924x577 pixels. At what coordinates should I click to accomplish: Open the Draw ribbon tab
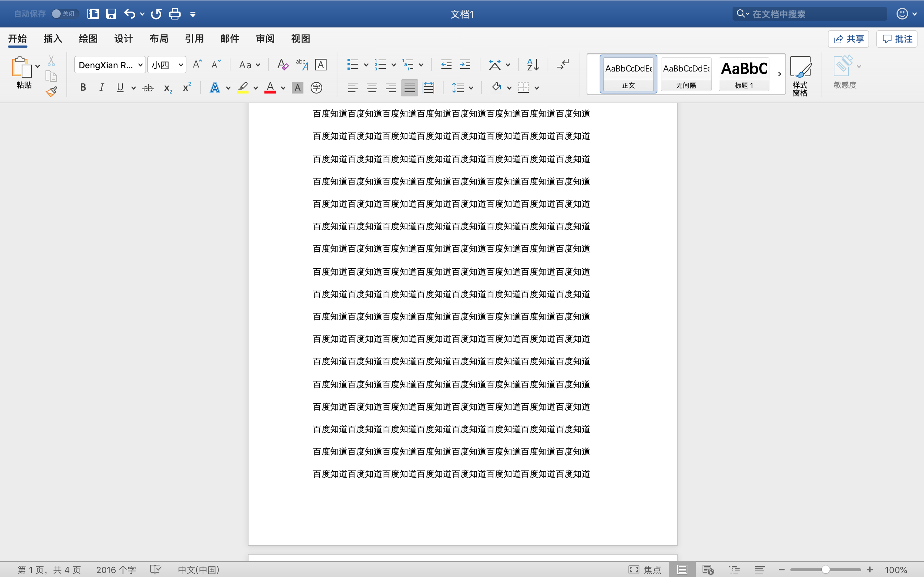point(88,39)
